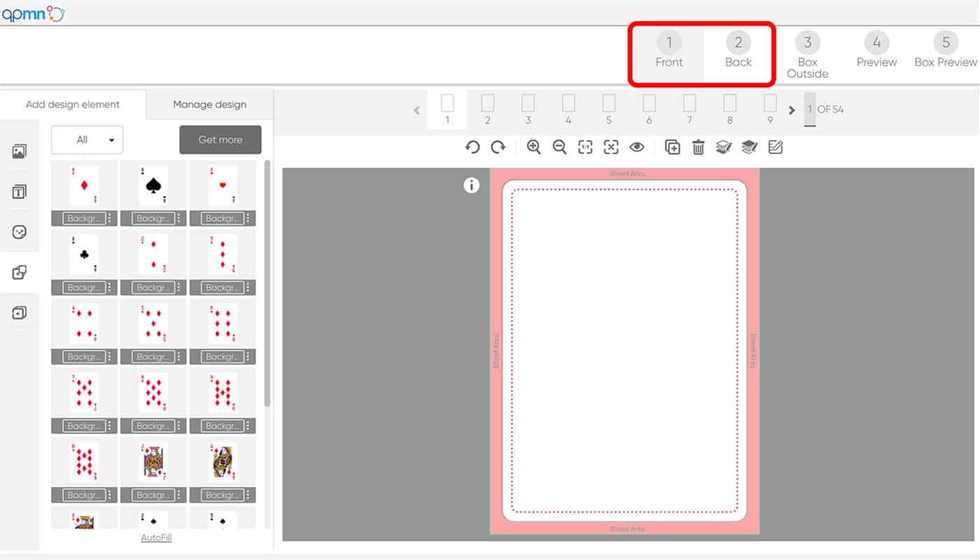Open the All category dropdown
Viewport: 980px width, 560px height.
[87, 140]
